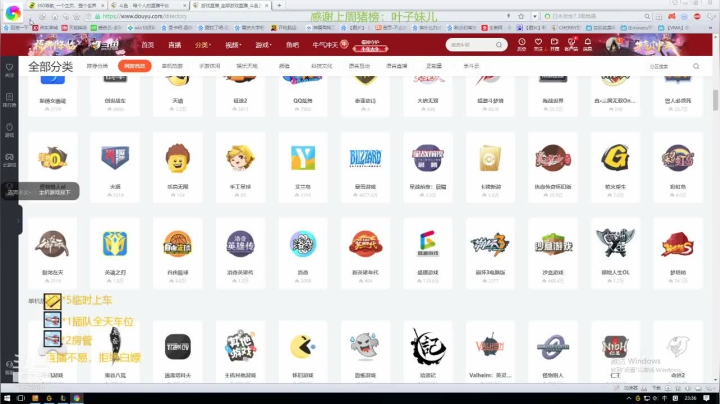Screen dimensions: 720x404
Task: Open the 英雄传 purple circle category
Action: 240,253
